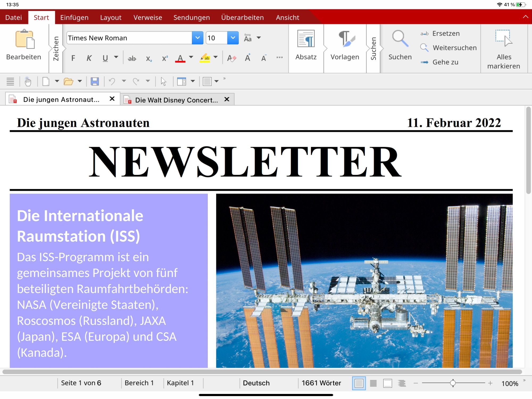Click the zoom slider handle
Screen dimensions: 532x399
[x=453, y=383]
